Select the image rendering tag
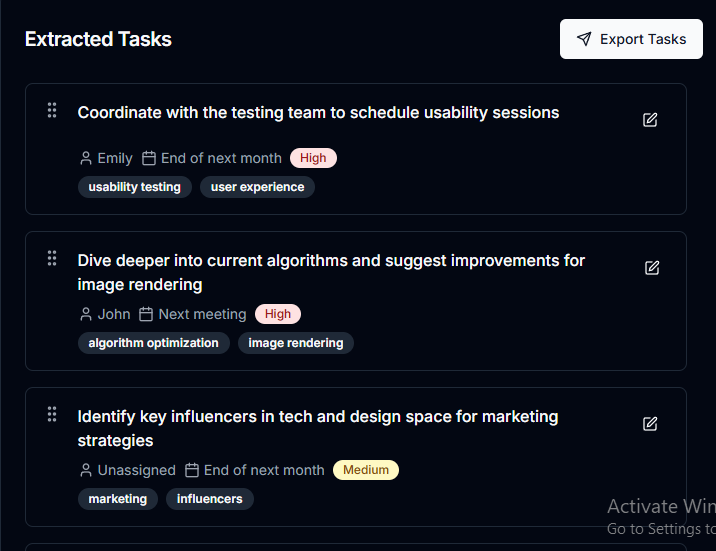The width and height of the screenshot is (716, 551). pos(295,343)
